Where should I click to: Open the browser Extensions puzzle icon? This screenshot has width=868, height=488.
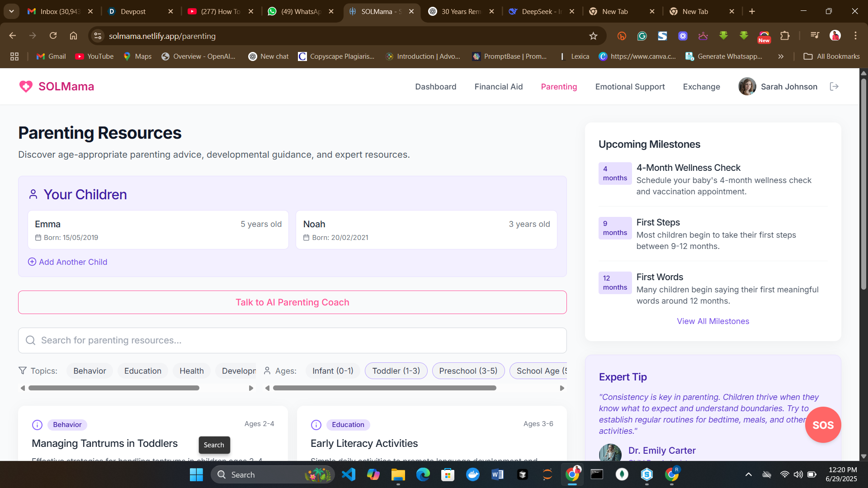(785, 36)
